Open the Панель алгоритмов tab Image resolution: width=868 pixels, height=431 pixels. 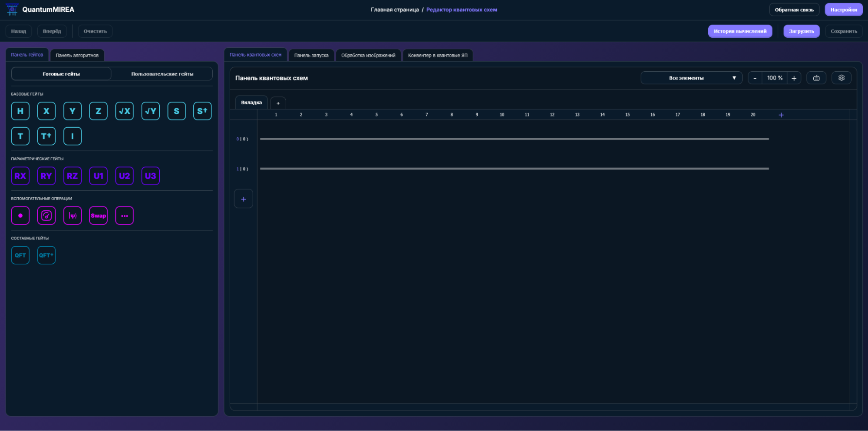(x=77, y=55)
